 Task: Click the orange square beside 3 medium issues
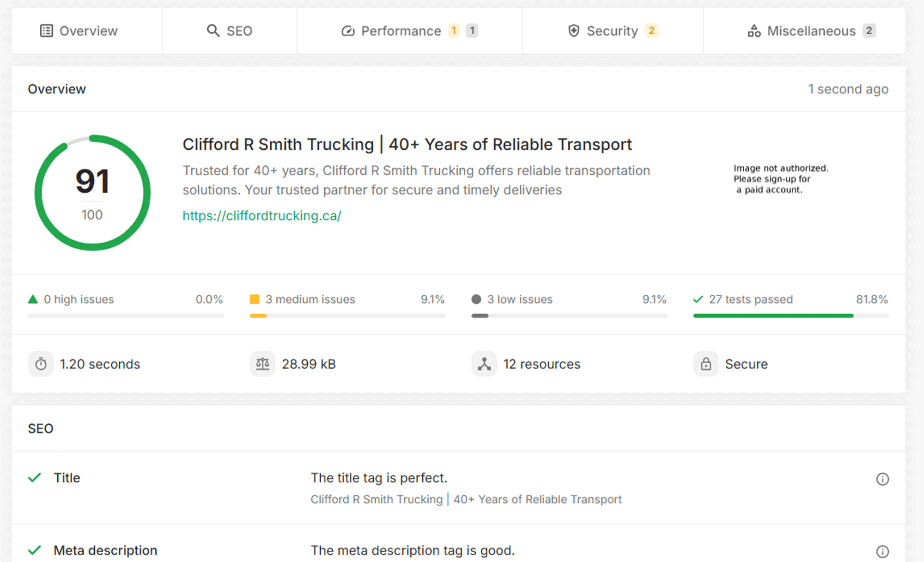[x=255, y=299]
